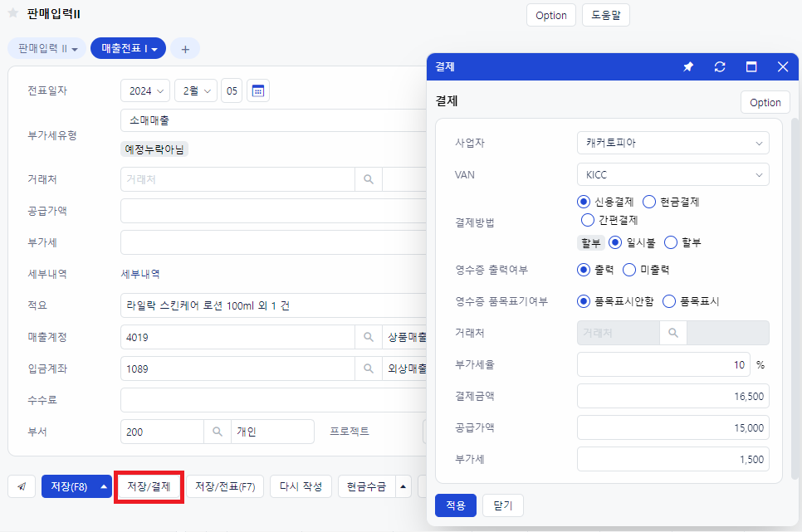Open VAN KICC dropdown
802x532 pixels.
673,175
